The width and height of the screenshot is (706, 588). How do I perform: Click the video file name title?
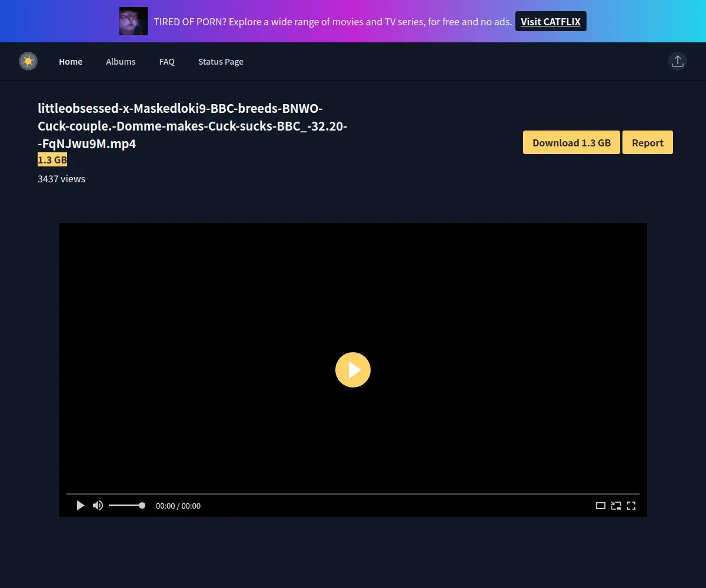[x=192, y=126]
